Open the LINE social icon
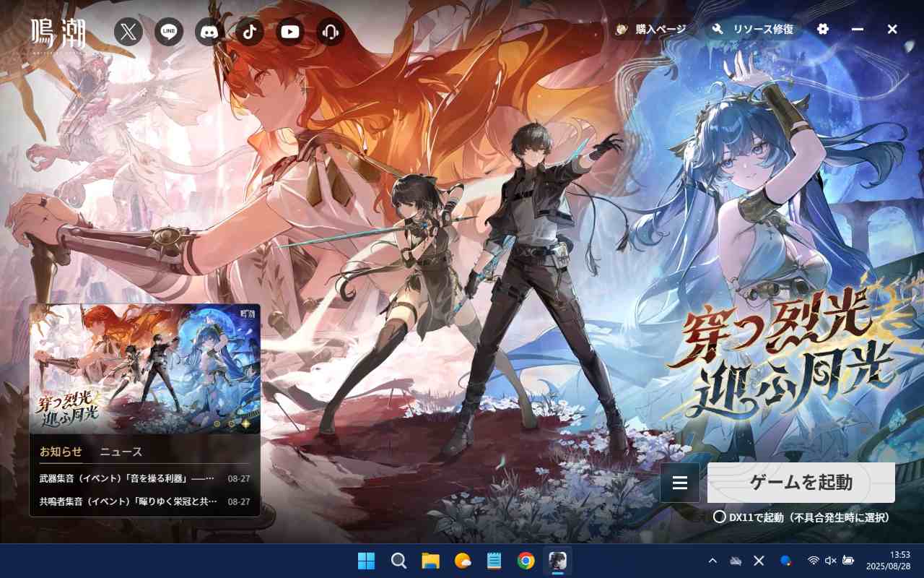Screen dimensions: 924x578 pyautogui.click(x=169, y=32)
